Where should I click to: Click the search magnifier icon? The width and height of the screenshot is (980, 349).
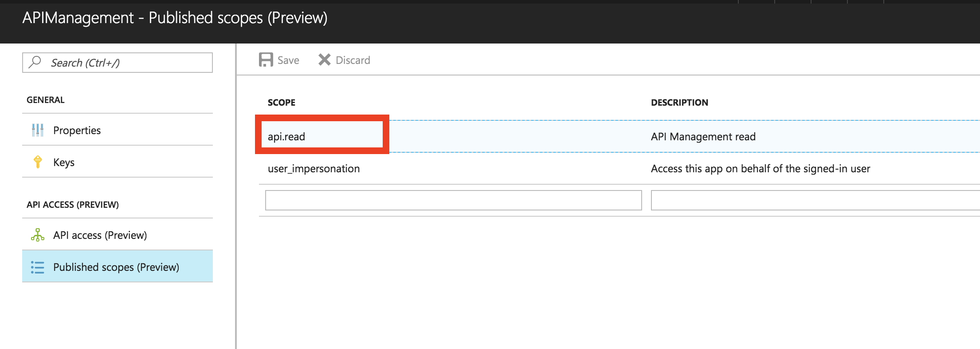pyautogui.click(x=35, y=62)
